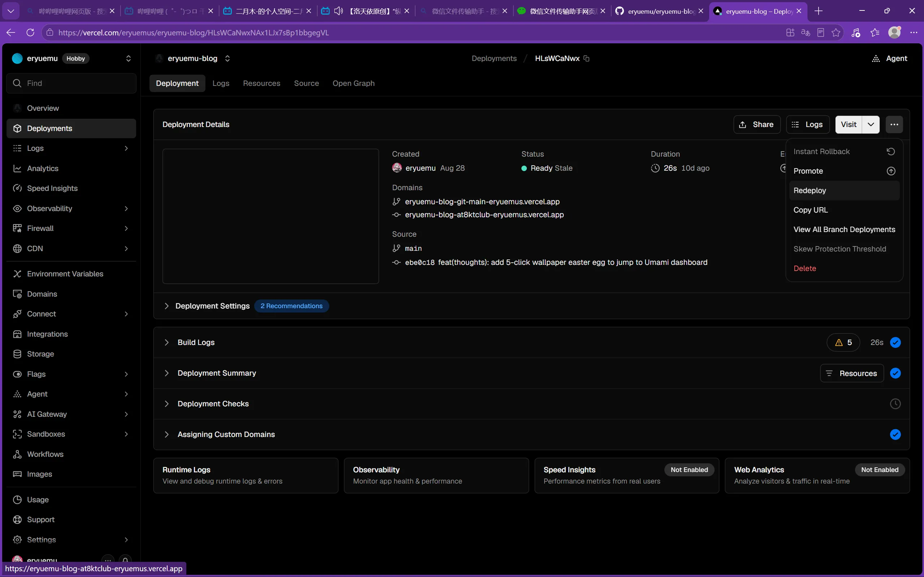Expand Observability submenu in sidebar
This screenshot has width=924, height=577.
tap(126, 208)
